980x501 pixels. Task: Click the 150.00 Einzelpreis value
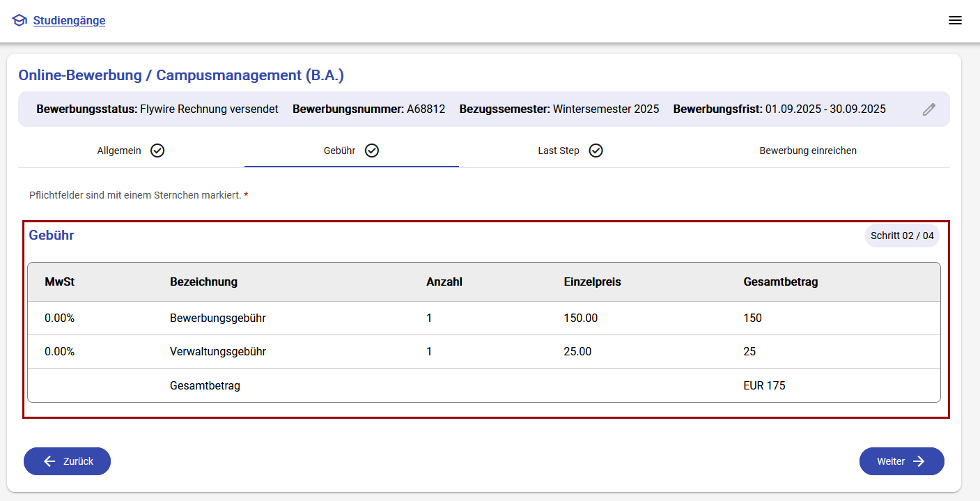click(581, 318)
